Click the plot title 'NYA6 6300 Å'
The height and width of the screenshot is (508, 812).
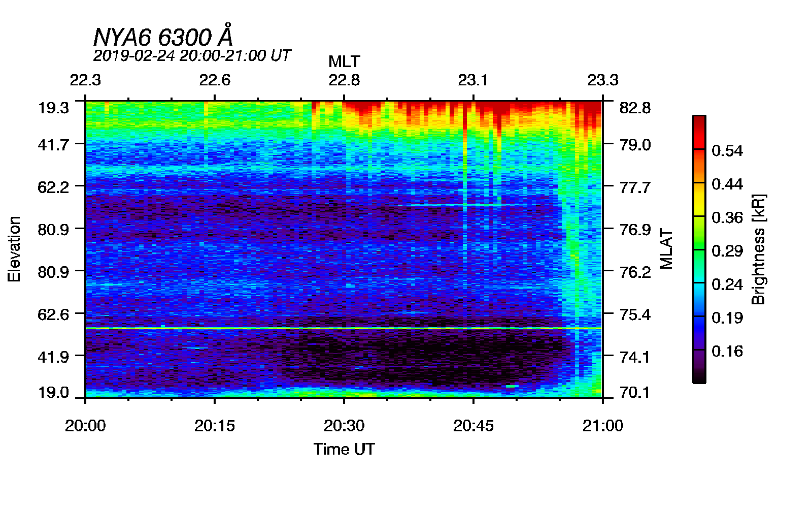click(163, 37)
